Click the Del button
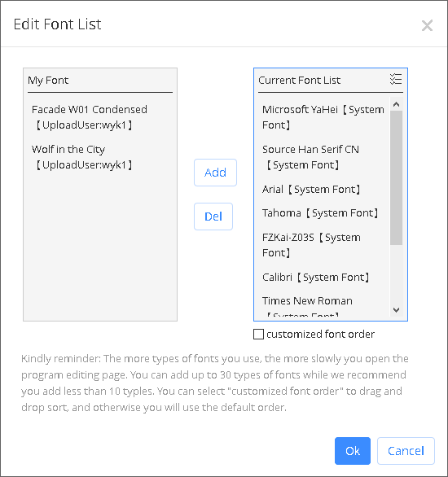This screenshot has width=448, height=477. 213,217
